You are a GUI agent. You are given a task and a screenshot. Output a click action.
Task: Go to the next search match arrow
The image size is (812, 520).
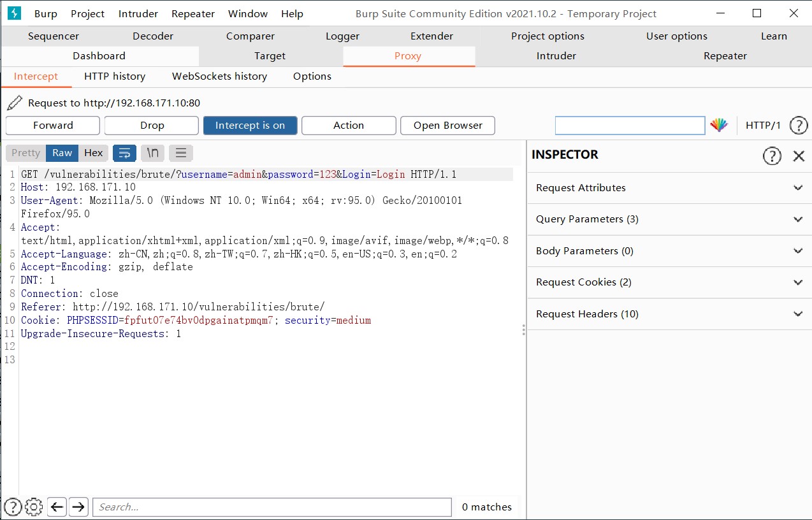coord(78,507)
